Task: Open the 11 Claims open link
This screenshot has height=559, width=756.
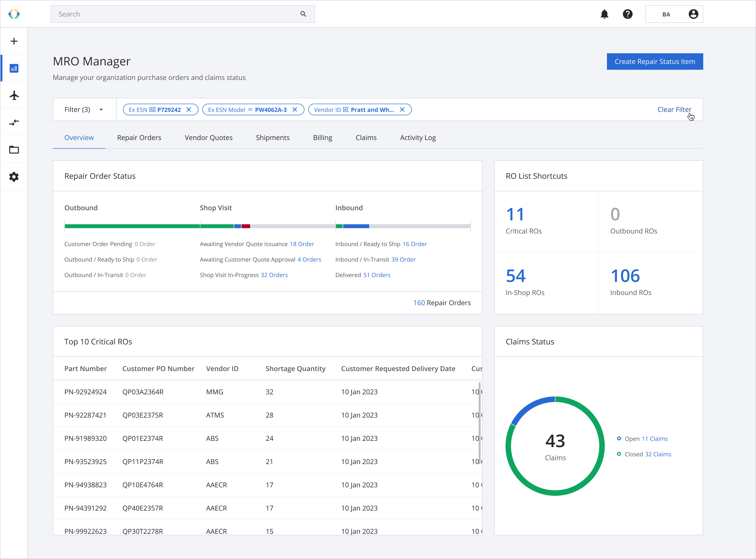Action: coord(655,439)
